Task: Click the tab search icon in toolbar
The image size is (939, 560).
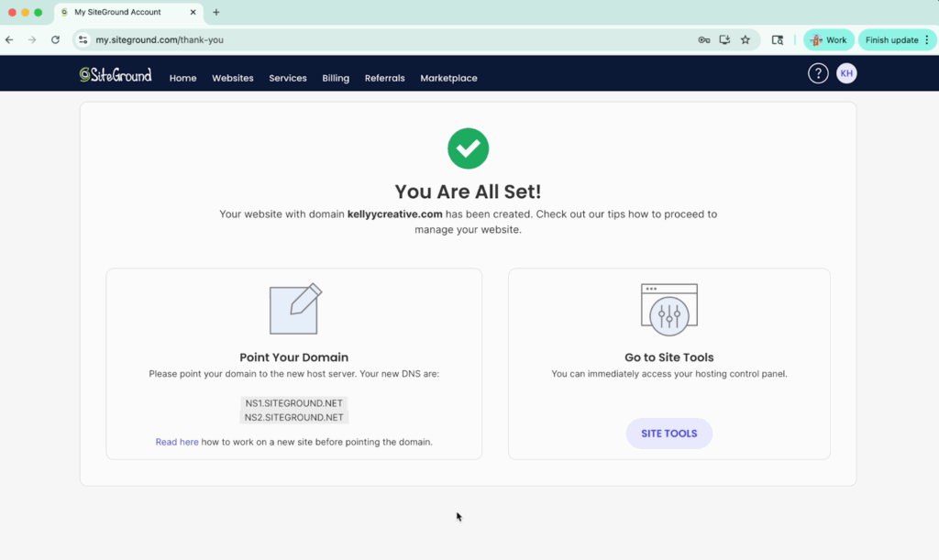Action: (x=778, y=40)
